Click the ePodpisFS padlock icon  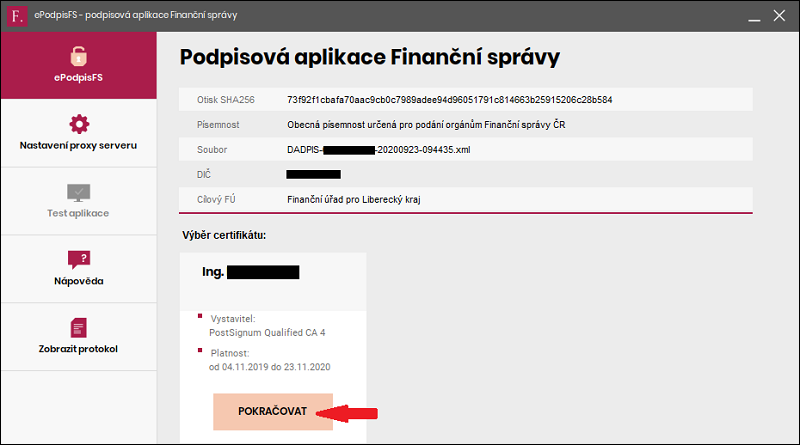(x=78, y=56)
